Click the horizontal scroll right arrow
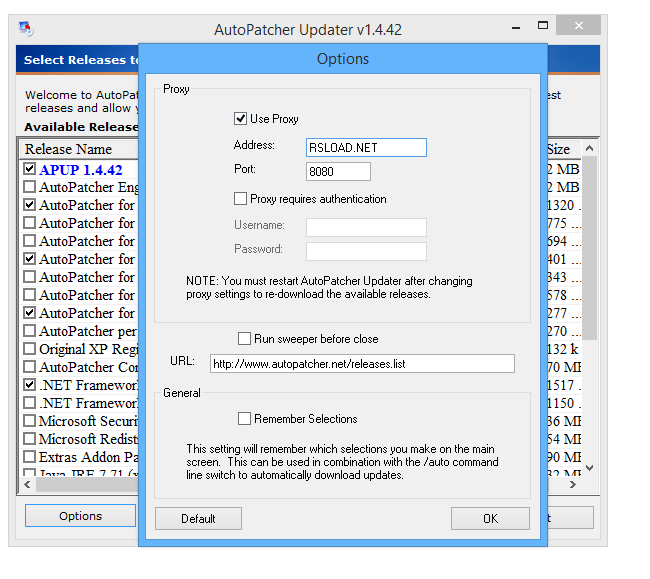The width and height of the screenshot is (650, 579). pyautogui.click(x=573, y=484)
